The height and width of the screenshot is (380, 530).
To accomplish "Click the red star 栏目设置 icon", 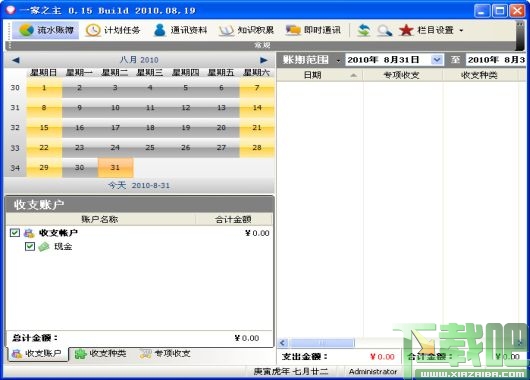I will [406, 30].
